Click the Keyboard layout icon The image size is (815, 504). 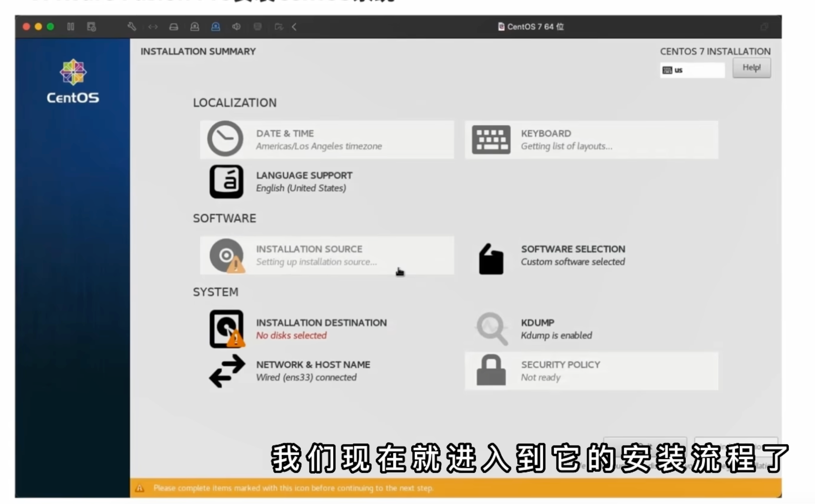click(491, 140)
